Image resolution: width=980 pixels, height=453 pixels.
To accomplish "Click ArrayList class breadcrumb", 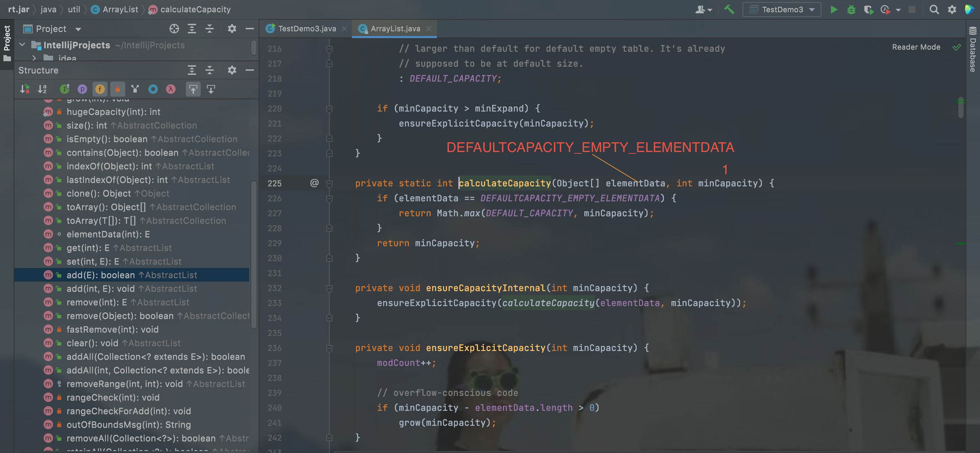I will [115, 9].
